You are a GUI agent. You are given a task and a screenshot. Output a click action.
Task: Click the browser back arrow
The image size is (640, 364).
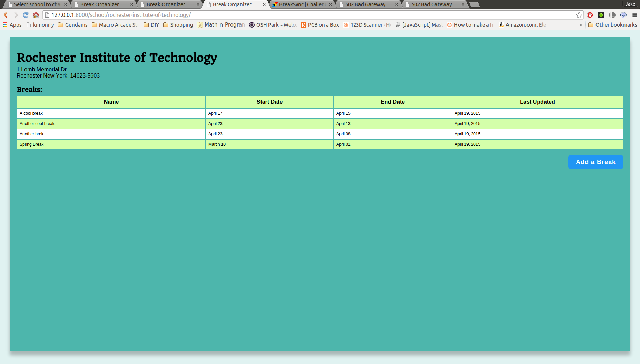coord(6,15)
